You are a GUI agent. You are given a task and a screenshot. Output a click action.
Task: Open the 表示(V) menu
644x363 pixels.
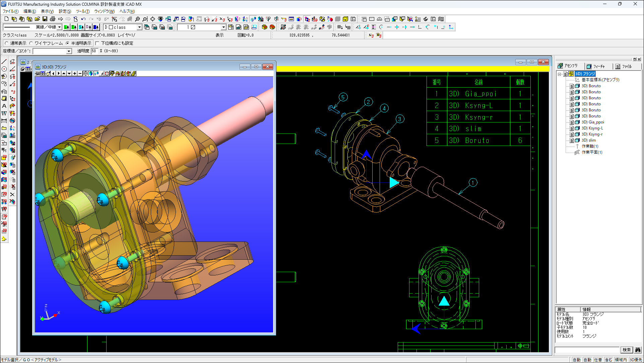tap(47, 11)
